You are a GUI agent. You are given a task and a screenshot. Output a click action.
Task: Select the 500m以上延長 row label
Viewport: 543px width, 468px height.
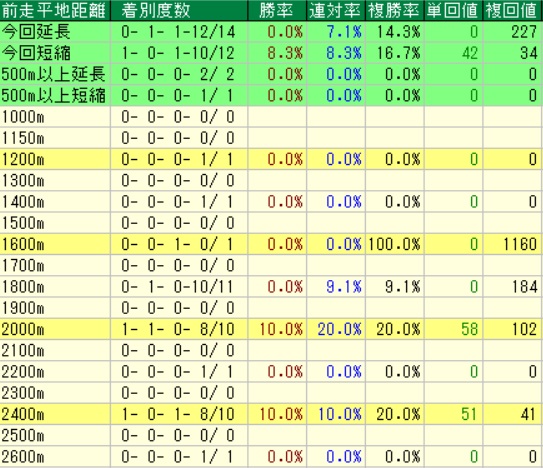coord(54,74)
